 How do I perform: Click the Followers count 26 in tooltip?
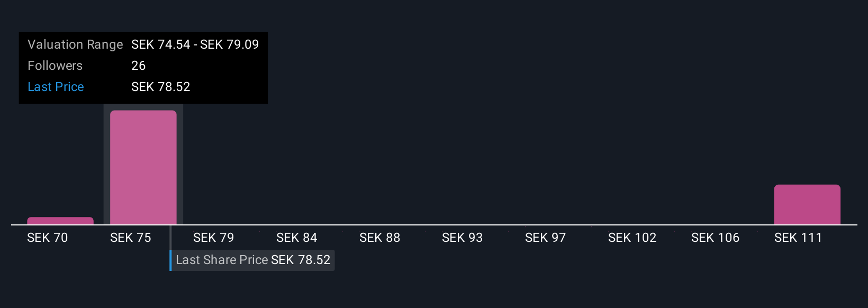(x=138, y=66)
